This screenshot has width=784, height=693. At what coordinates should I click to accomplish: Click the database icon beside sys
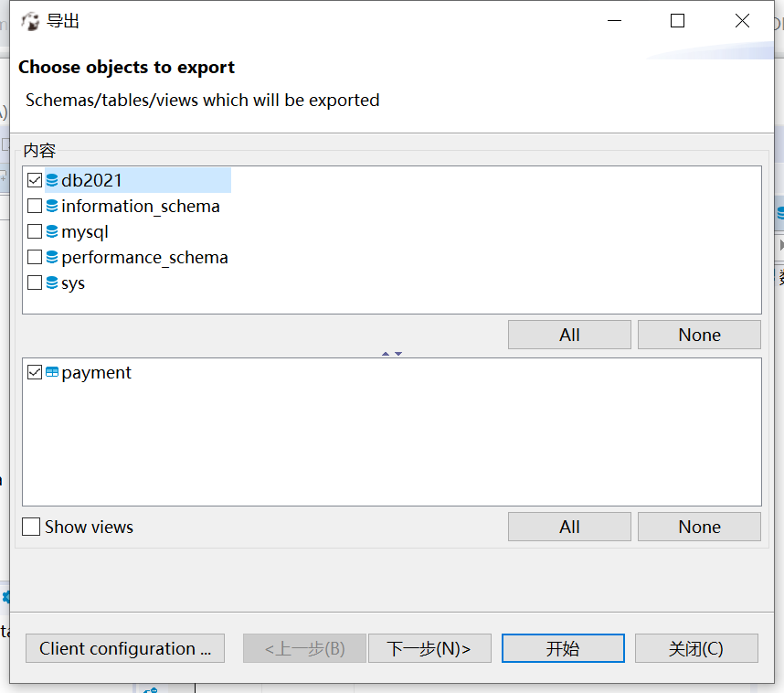52,283
